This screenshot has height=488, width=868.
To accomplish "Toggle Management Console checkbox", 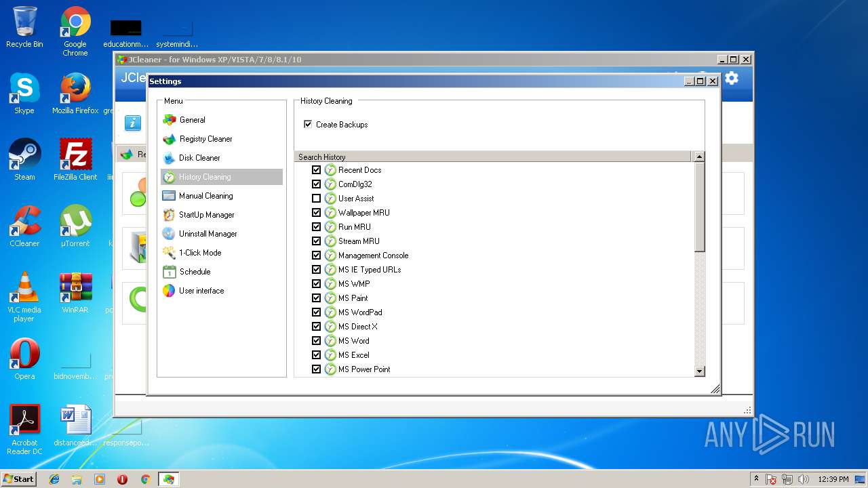I will click(x=316, y=256).
